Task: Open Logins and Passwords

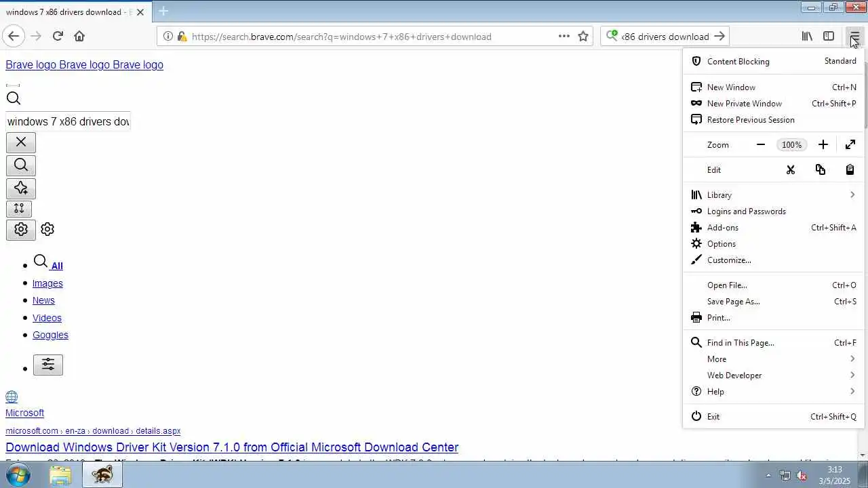Action: coord(773,211)
